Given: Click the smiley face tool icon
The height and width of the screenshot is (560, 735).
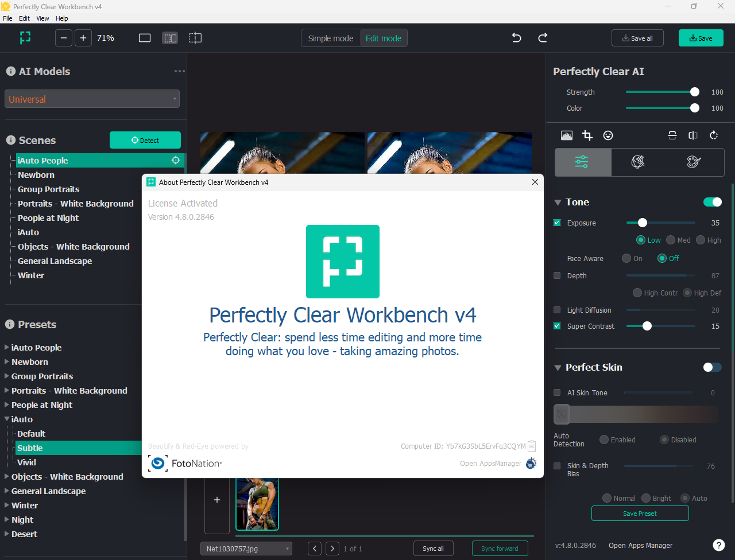Looking at the screenshot, I should (608, 135).
